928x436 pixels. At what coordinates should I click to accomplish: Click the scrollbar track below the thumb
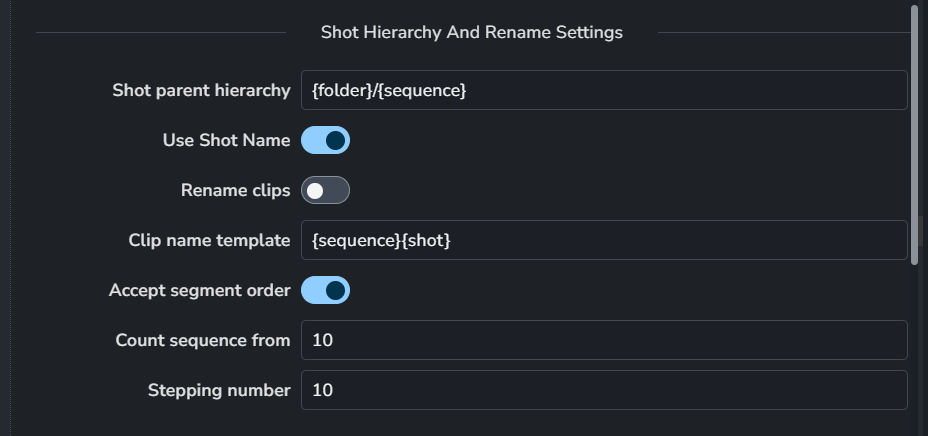pos(914,349)
